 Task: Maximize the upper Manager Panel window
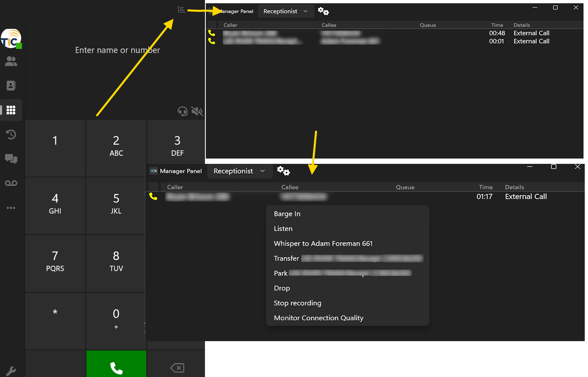pos(555,7)
